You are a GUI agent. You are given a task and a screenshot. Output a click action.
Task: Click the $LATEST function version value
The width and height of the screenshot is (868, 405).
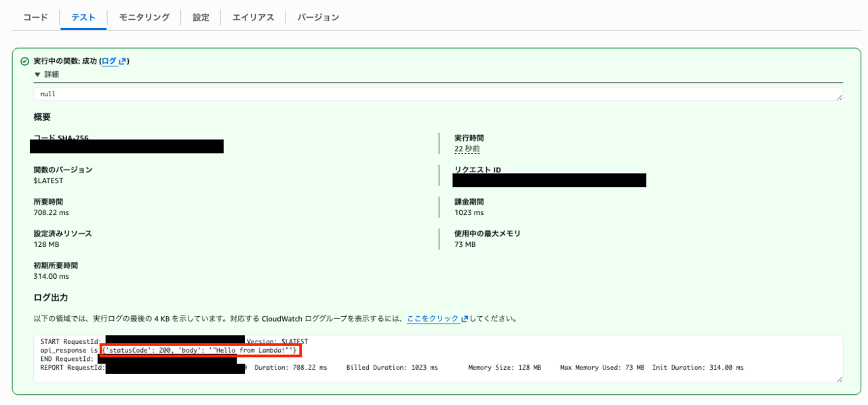(48, 181)
